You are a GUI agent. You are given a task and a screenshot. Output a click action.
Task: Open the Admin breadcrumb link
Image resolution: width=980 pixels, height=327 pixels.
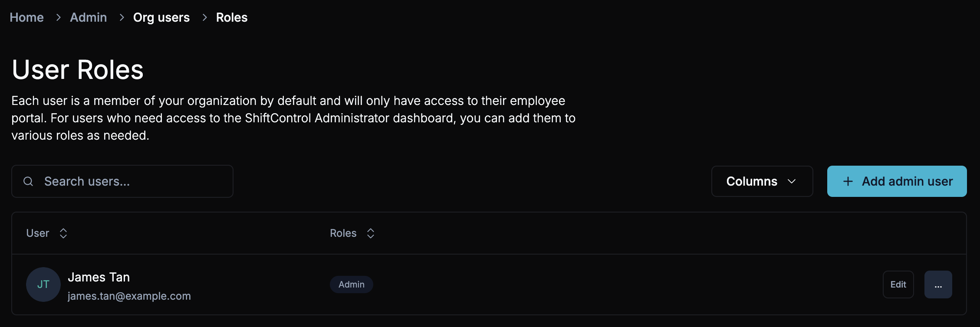click(x=88, y=17)
